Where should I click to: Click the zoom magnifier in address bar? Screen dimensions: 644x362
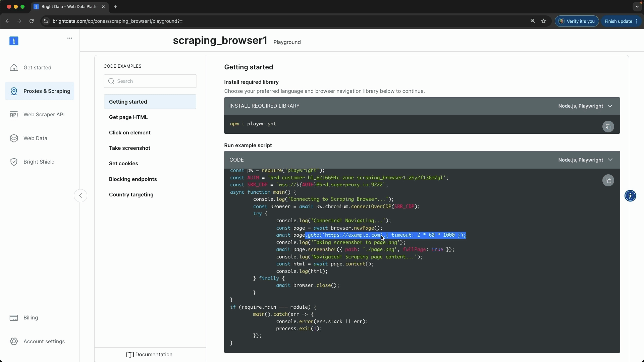click(x=533, y=21)
